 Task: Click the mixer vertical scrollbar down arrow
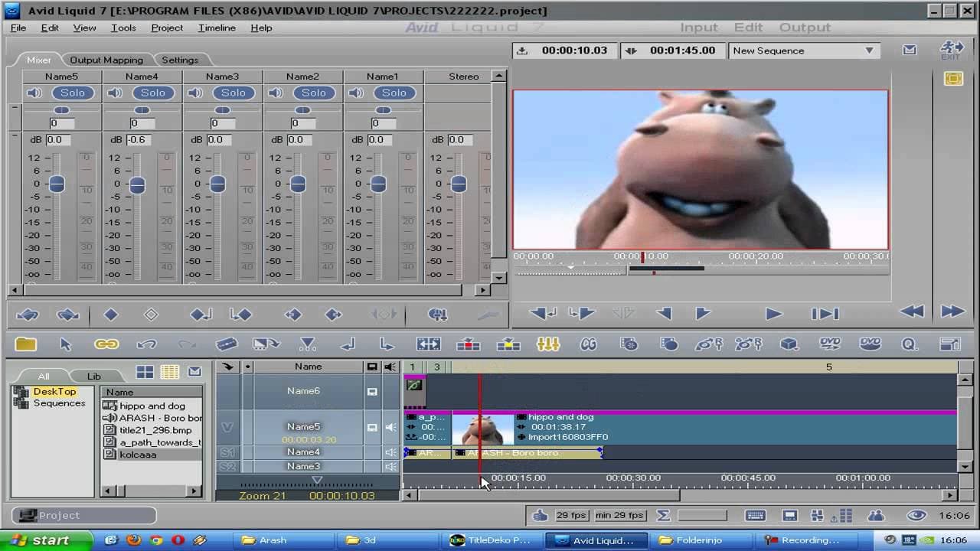coord(499,278)
